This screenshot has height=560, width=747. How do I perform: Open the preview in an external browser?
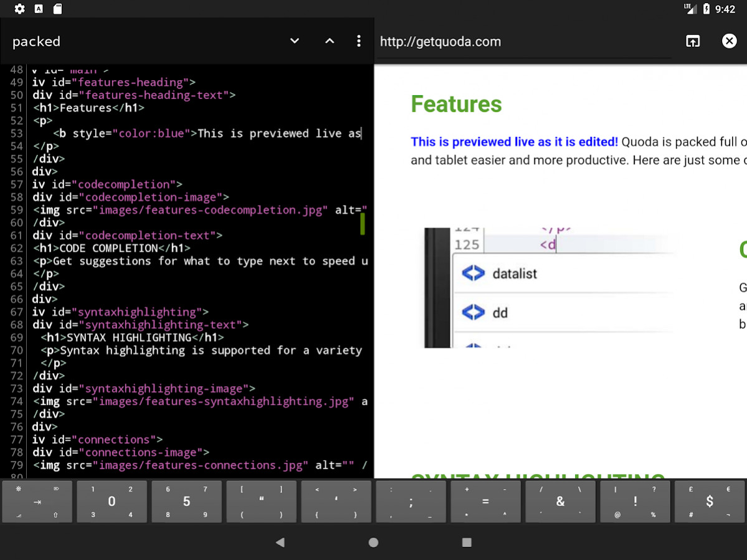tap(693, 41)
